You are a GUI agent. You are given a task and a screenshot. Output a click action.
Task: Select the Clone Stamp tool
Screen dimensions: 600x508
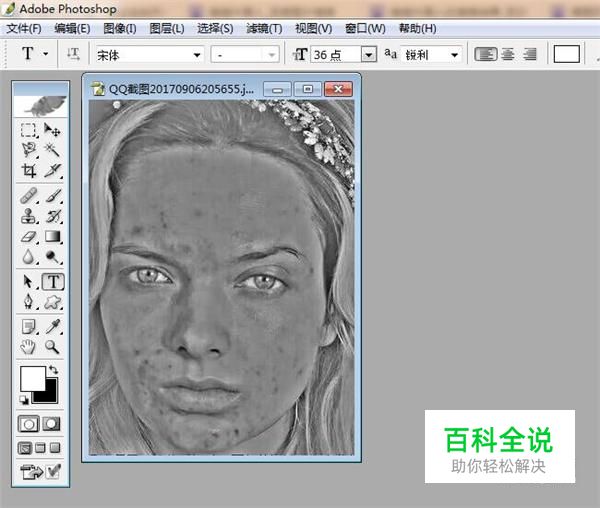click(x=28, y=216)
